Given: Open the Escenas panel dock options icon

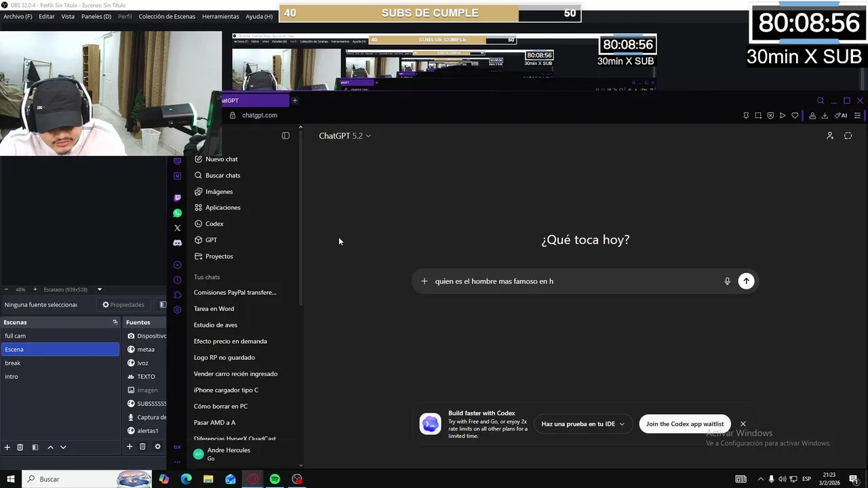Looking at the screenshot, I should (x=115, y=322).
